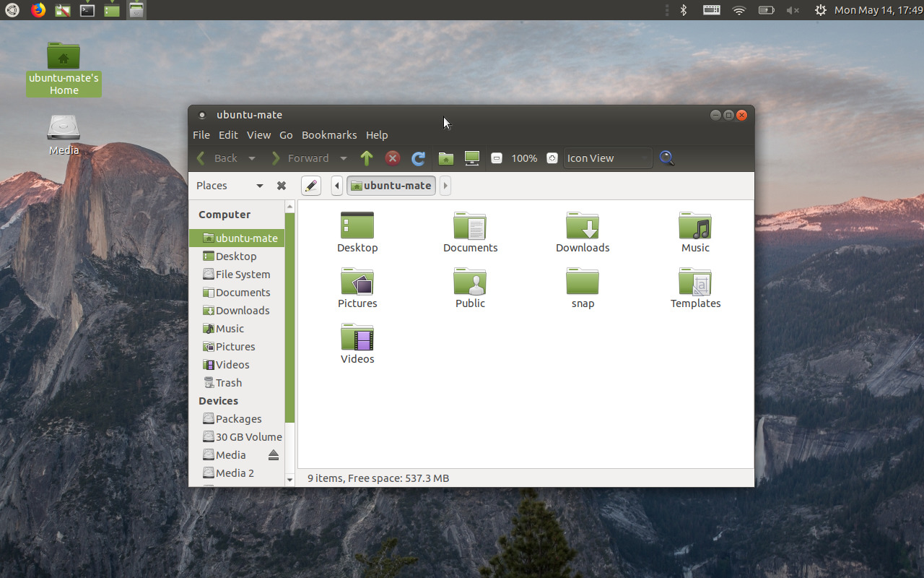This screenshot has height=578, width=924.
Task: Close the Places side pane
Action: pos(281,186)
